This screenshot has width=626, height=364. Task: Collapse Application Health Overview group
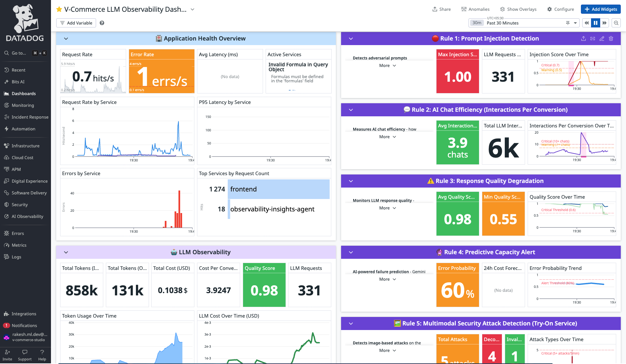pyautogui.click(x=66, y=39)
